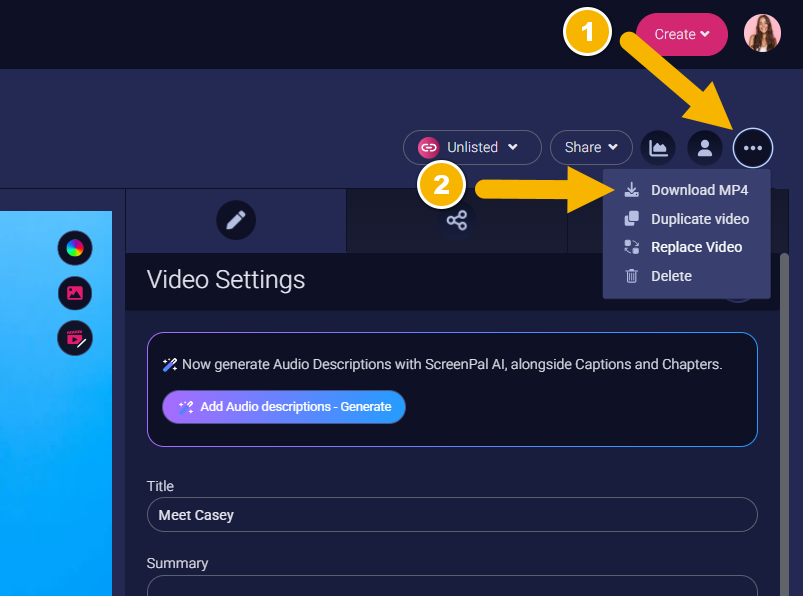This screenshot has width=803, height=596.
Task: Open the Share dropdown
Action: pyautogui.click(x=591, y=147)
